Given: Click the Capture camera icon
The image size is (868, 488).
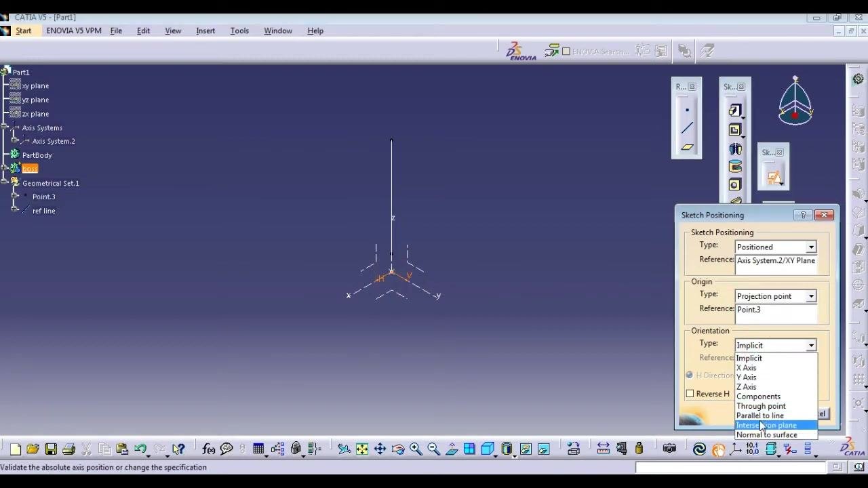Looking at the screenshot, I should (669, 449).
